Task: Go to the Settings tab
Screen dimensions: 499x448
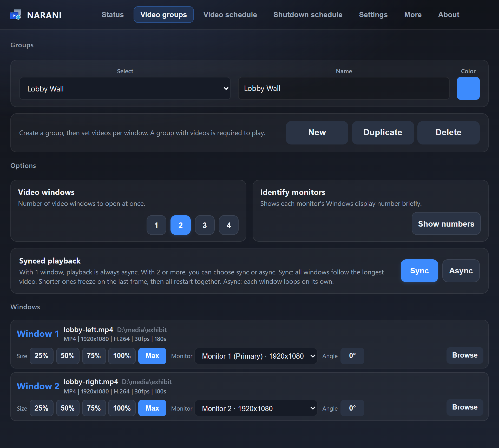Action: coord(373,15)
